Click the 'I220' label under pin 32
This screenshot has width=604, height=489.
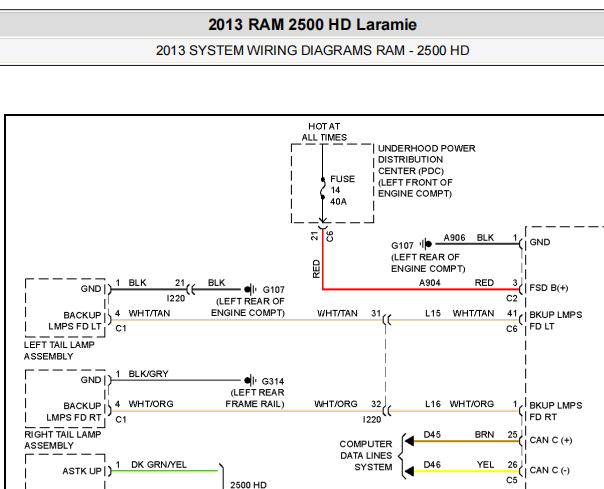[372, 420]
